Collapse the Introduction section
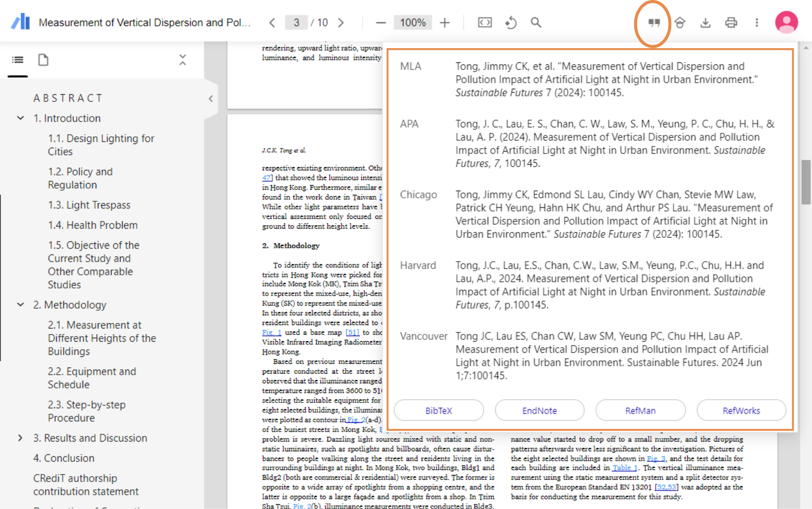812x509 pixels. [20, 118]
